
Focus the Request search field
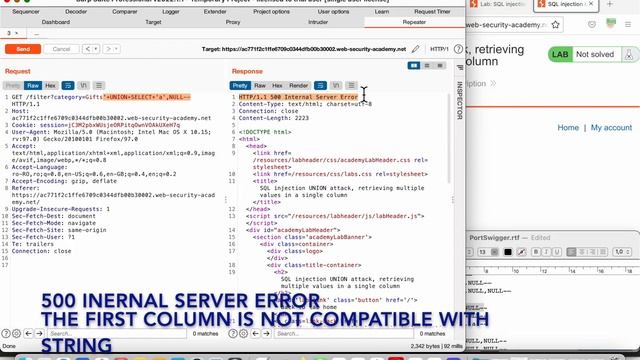116,333
